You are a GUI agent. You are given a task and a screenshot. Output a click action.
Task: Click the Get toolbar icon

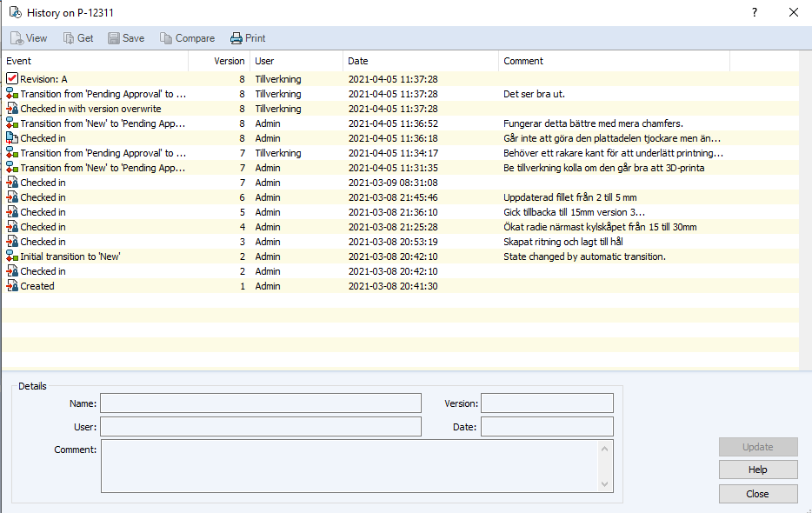coord(69,38)
